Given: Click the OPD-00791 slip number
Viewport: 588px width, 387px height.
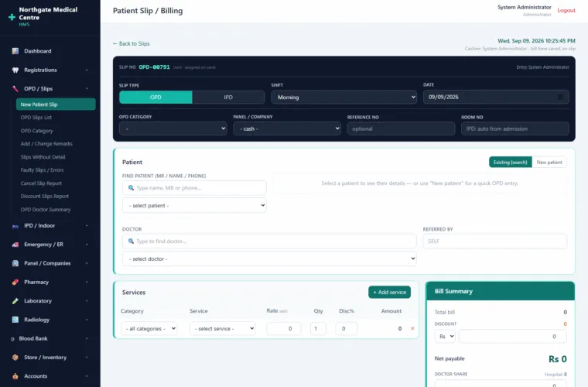Looking at the screenshot, I should coord(154,67).
